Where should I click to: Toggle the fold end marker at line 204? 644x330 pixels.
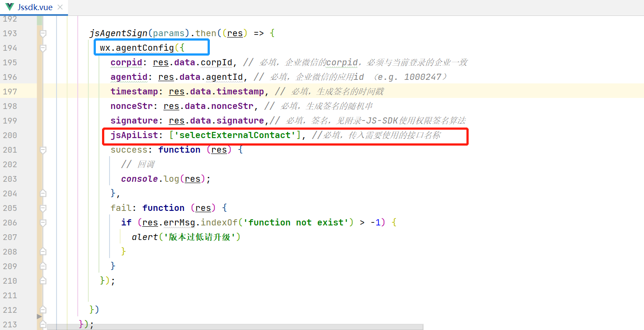[x=43, y=194]
